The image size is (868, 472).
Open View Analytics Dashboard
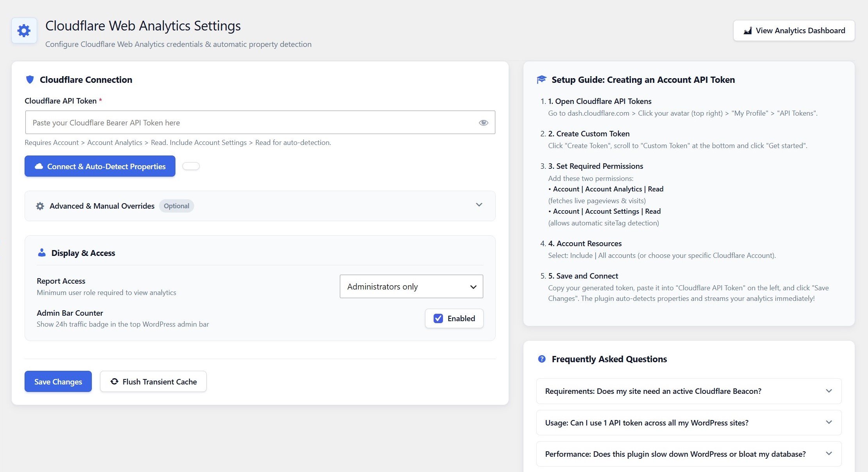(x=794, y=30)
